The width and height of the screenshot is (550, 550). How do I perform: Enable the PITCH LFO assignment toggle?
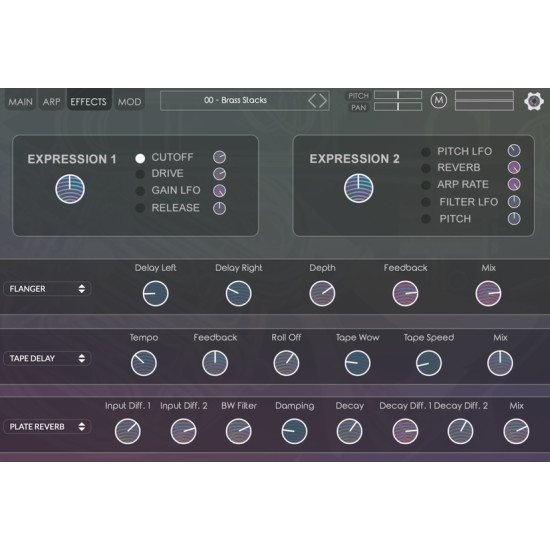point(425,152)
